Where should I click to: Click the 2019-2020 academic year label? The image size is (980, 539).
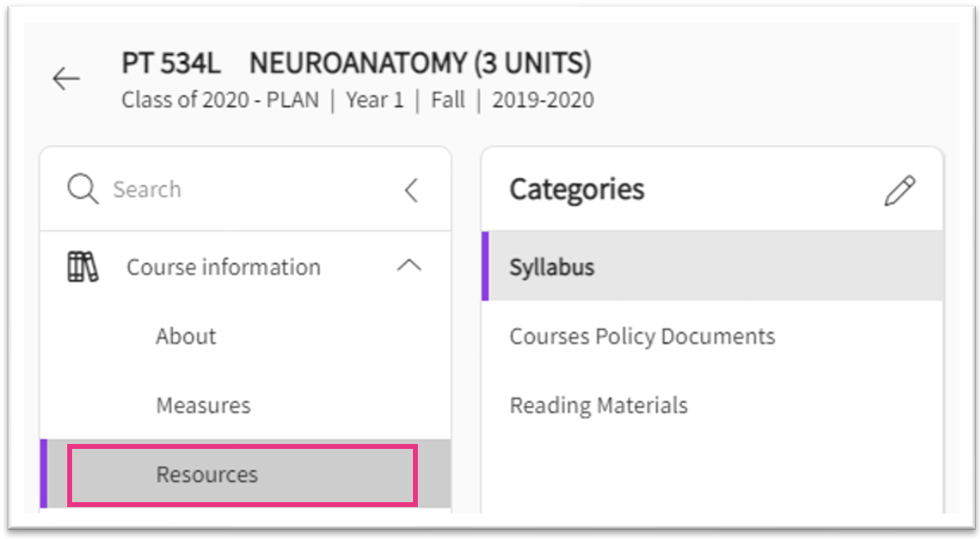542,101
